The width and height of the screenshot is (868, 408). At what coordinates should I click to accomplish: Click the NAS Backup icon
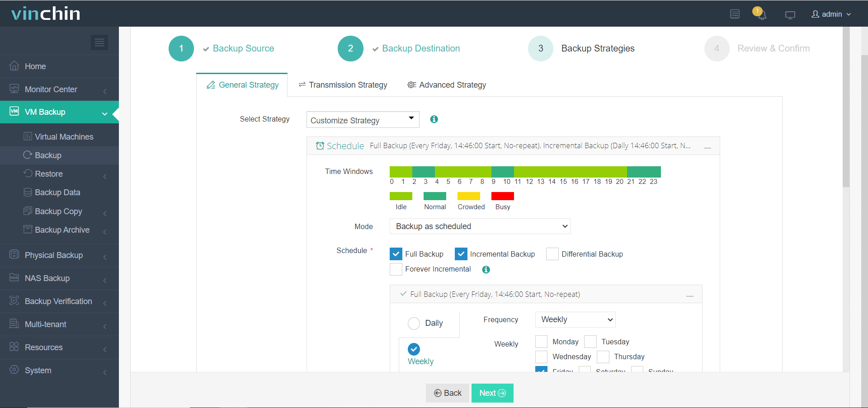pyautogui.click(x=14, y=278)
